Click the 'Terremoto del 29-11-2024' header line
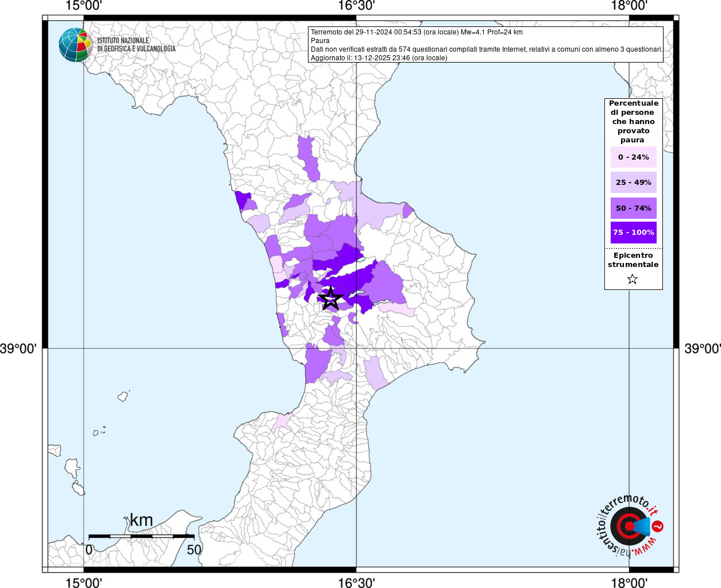The width and height of the screenshot is (721, 588). (x=417, y=32)
